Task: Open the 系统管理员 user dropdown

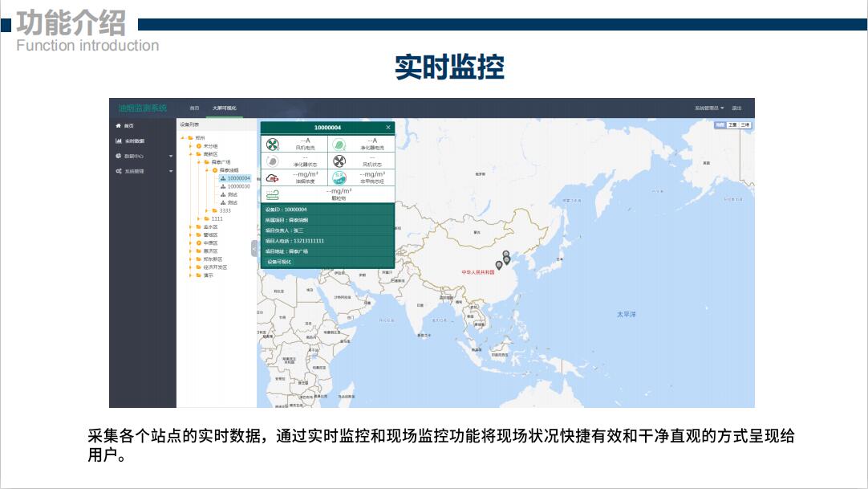Action: point(709,108)
